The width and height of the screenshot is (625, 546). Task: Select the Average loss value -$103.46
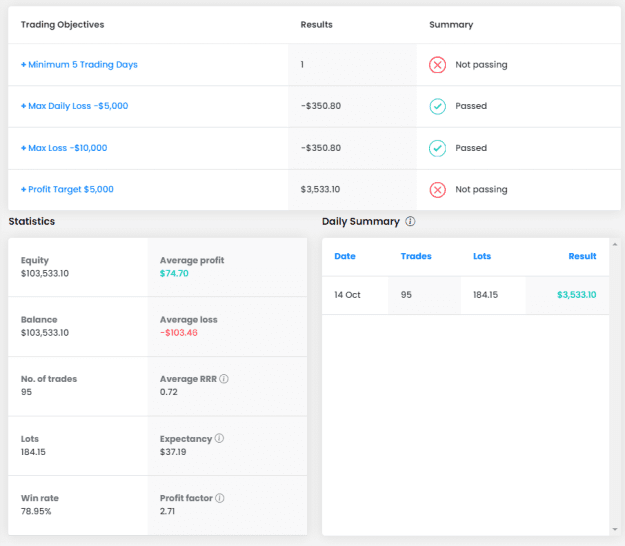[179, 333]
